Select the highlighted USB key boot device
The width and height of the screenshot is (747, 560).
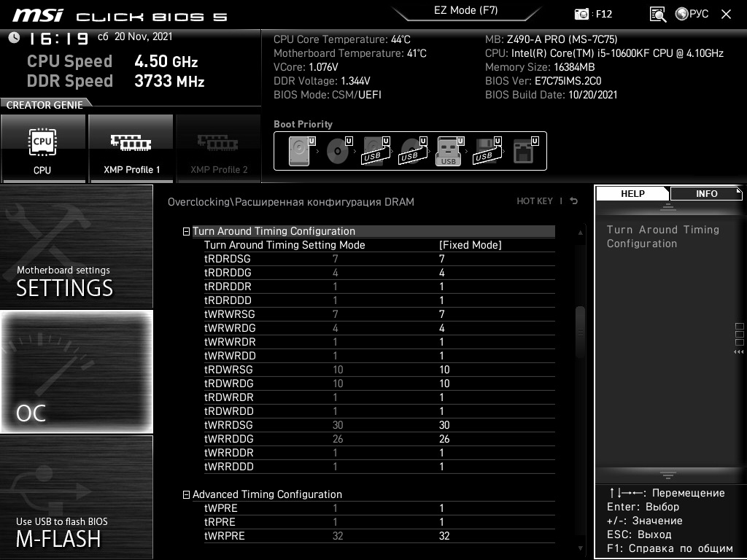[x=450, y=151]
